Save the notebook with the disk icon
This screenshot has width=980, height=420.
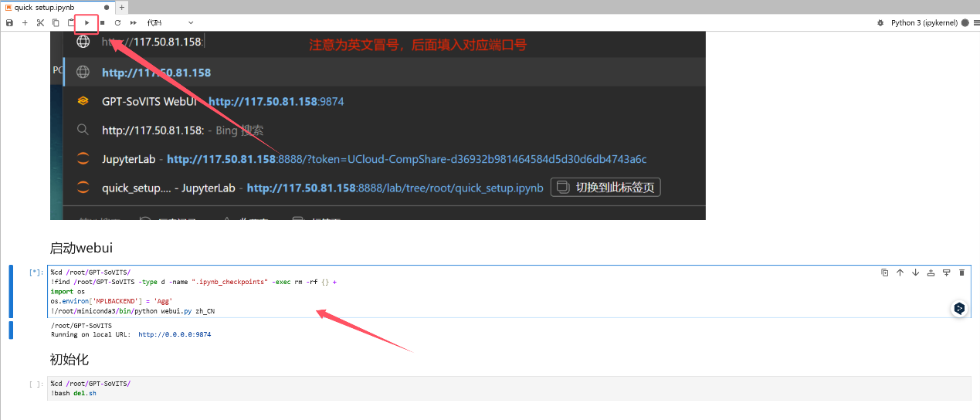pos(9,23)
